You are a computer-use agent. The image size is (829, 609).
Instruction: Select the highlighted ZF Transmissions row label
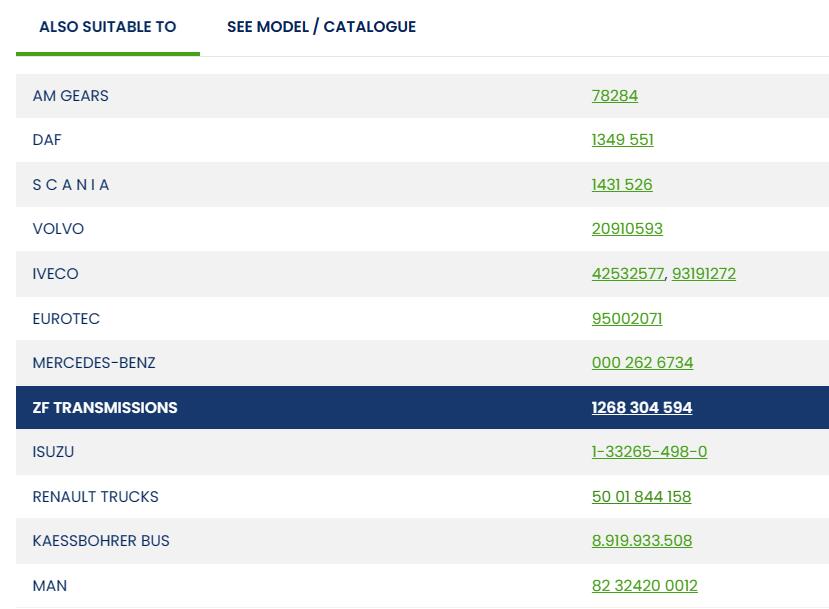coord(105,408)
